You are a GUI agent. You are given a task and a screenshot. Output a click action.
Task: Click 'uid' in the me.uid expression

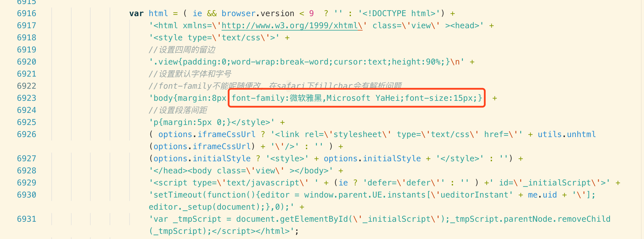(550, 195)
